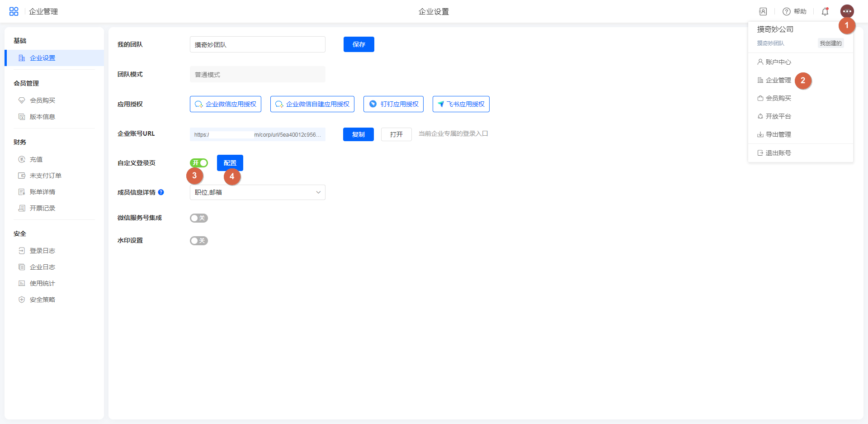The width and height of the screenshot is (868, 424).
Task: Turn off the 自定义登录页 switch
Action: click(199, 163)
